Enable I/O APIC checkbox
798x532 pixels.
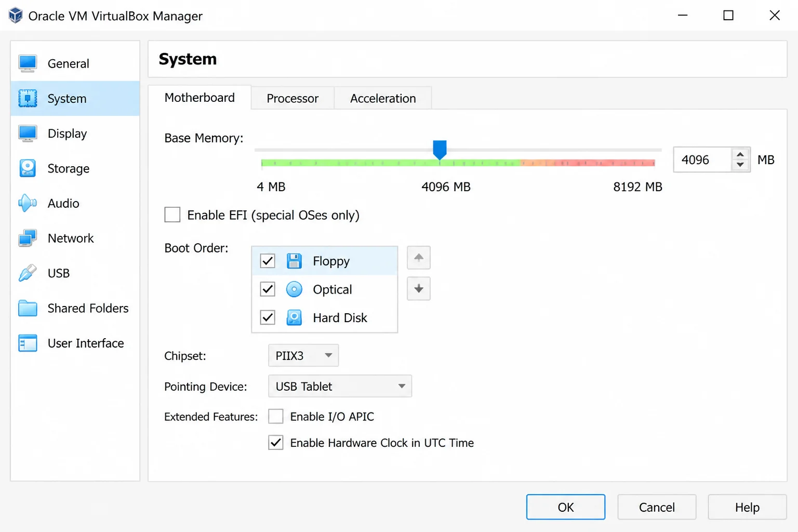click(x=276, y=416)
